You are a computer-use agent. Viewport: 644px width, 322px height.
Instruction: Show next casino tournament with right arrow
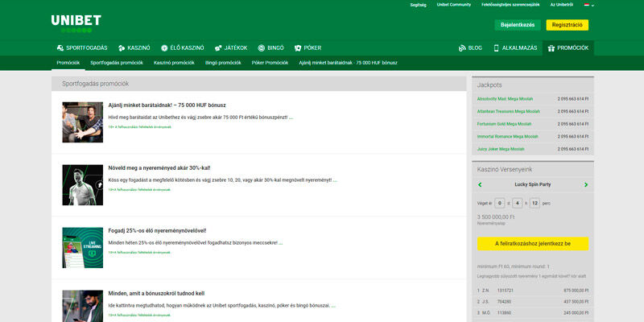(586, 185)
